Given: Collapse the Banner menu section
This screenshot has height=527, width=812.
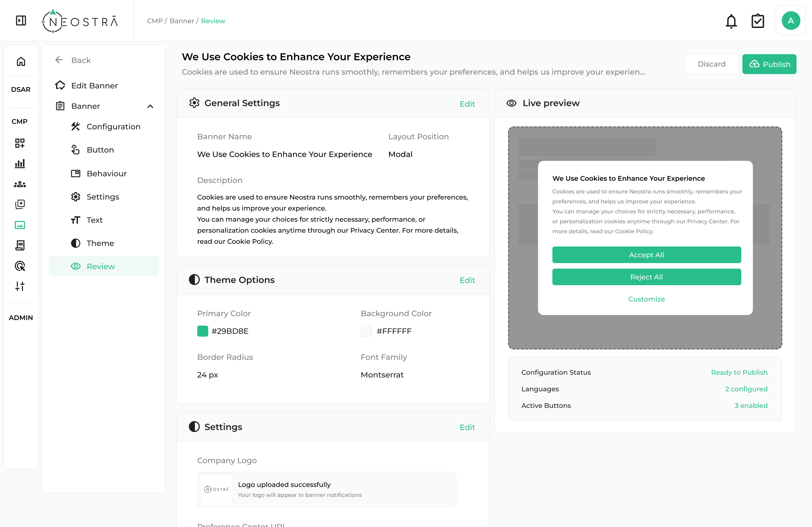Looking at the screenshot, I should (x=150, y=106).
